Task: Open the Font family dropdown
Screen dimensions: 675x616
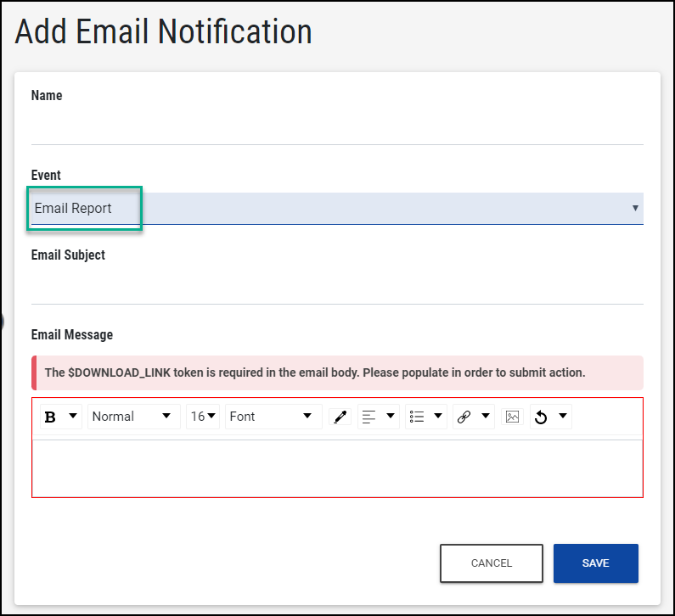Action: (272, 417)
